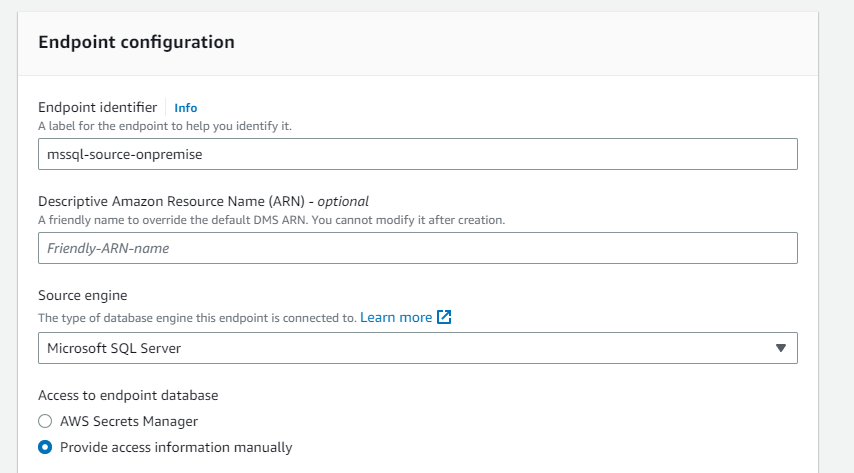Click the Source engine field label

[82, 296]
